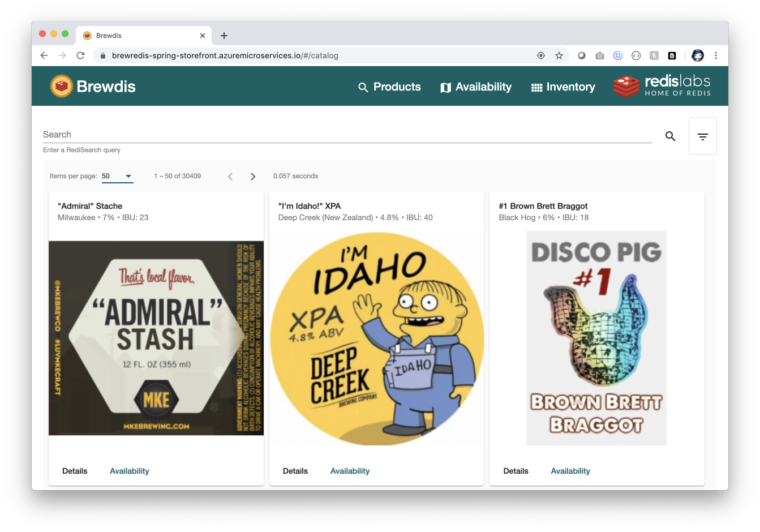Reload the page in Chrome
The image size is (760, 532).
coord(80,55)
